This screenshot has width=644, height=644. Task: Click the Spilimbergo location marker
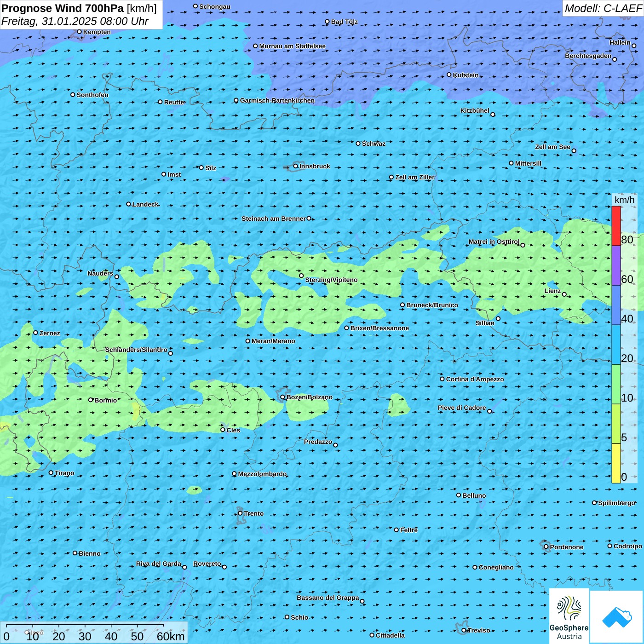click(x=594, y=503)
